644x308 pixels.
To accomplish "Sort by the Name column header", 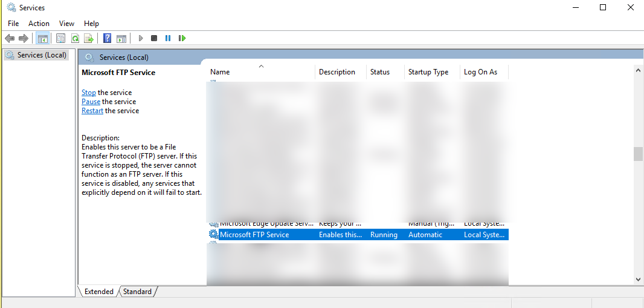I will pyautogui.click(x=261, y=72).
